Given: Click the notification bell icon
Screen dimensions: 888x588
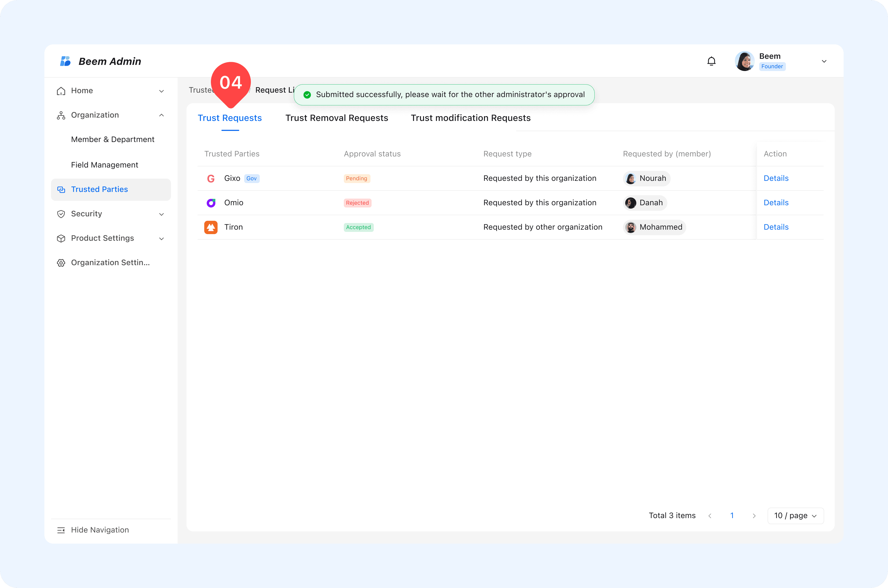Looking at the screenshot, I should 711,61.
